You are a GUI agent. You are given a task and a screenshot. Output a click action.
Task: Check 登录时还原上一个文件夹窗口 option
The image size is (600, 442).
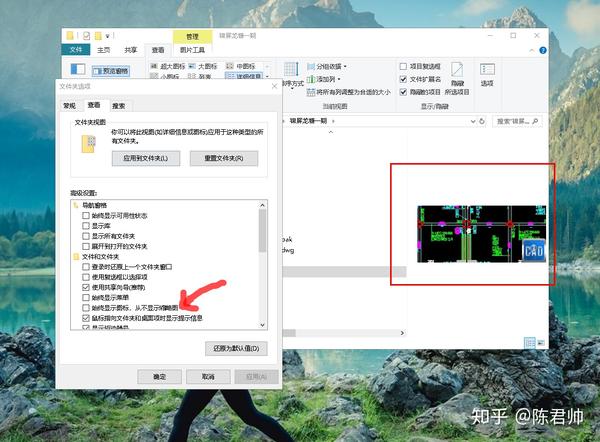click(x=86, y=267)
